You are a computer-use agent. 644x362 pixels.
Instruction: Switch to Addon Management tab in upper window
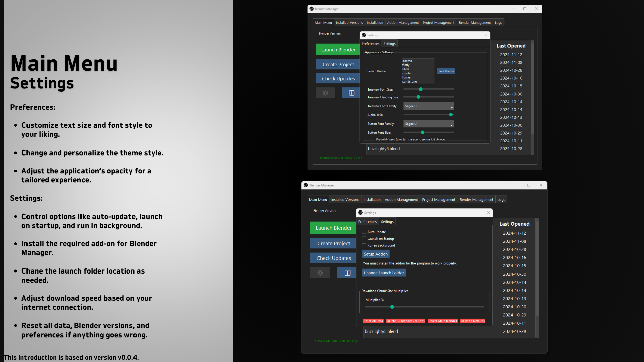[402, 23]
